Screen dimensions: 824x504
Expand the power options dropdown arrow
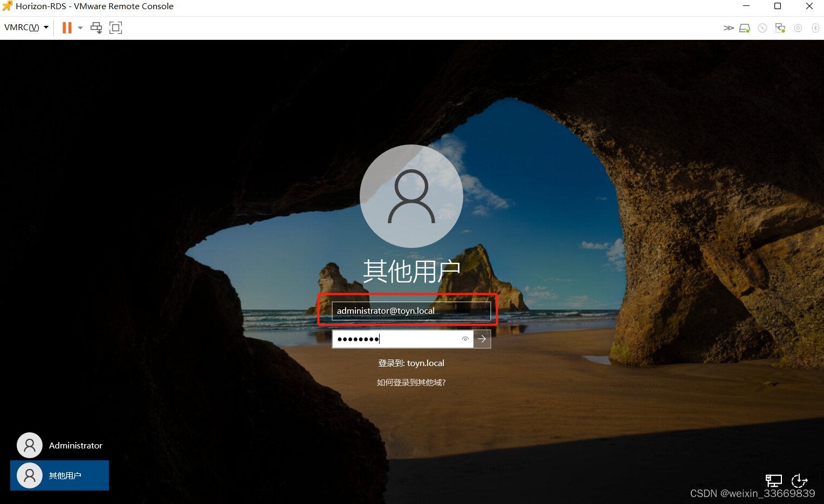pyautogui.click(x=80, y=27)
